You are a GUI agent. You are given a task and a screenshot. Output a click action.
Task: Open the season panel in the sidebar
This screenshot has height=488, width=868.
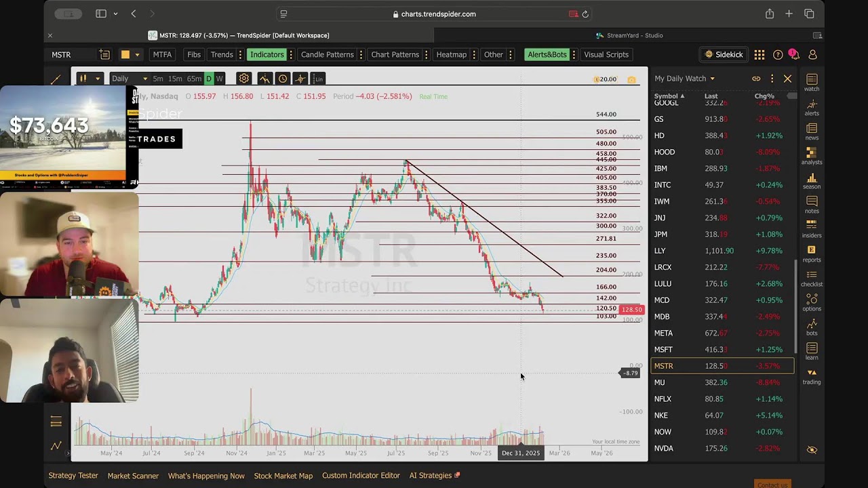pyautogui.click(x=812, y=180)
